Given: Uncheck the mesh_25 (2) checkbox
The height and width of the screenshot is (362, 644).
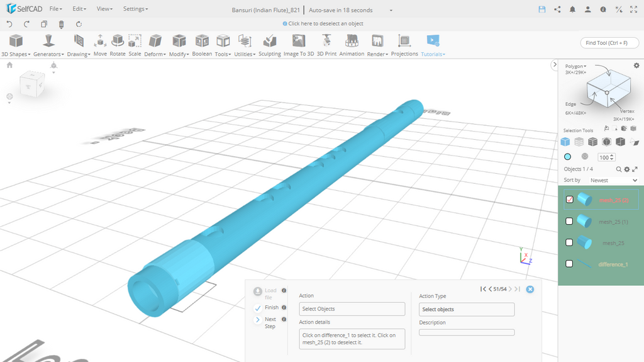Looking at the screenshot, I should coord(570,200).
